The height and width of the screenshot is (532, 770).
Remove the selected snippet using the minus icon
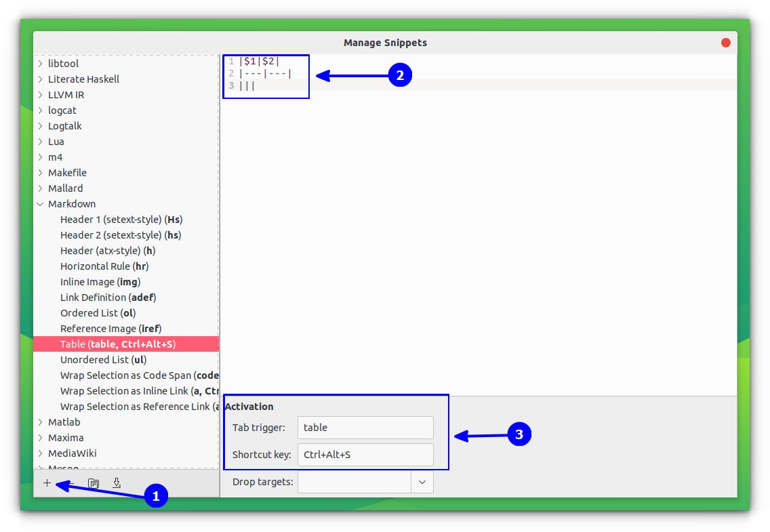pos(72,483)
